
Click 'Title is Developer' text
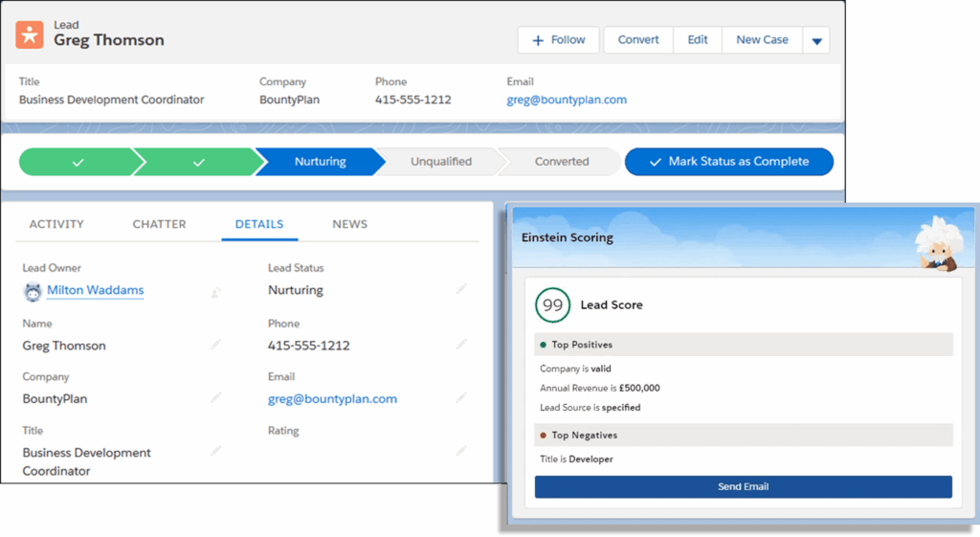click(576, 459)
